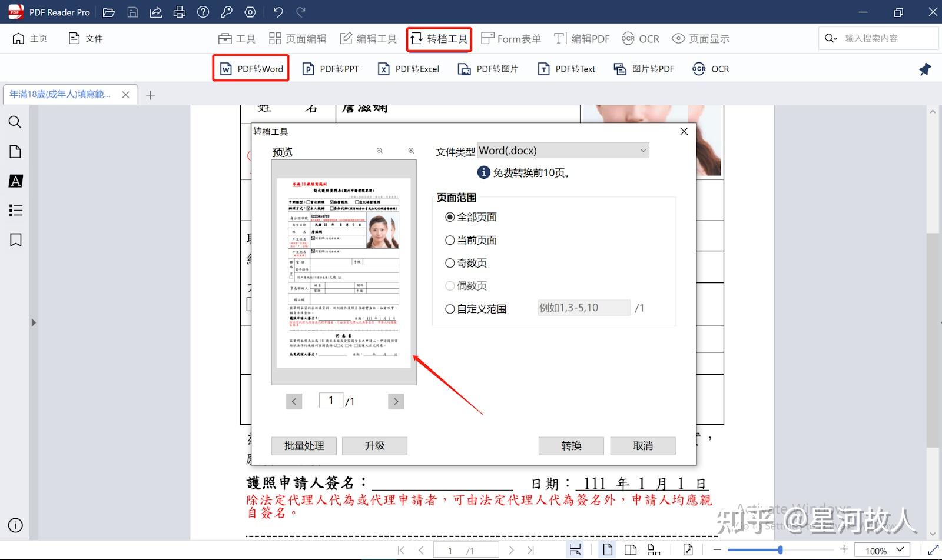The image size is (942, 560).
Task: Switch to the 文件 menu
Action: [x=85, y=38]
